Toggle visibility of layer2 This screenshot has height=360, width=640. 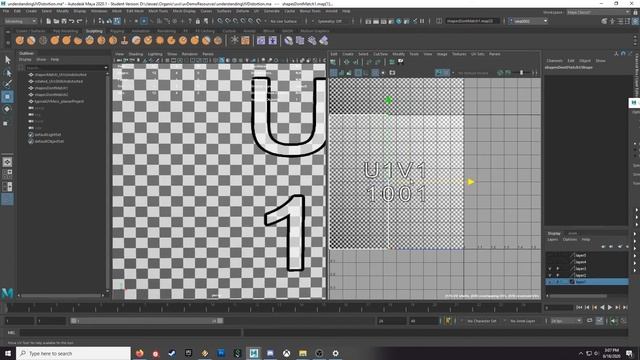550,275
